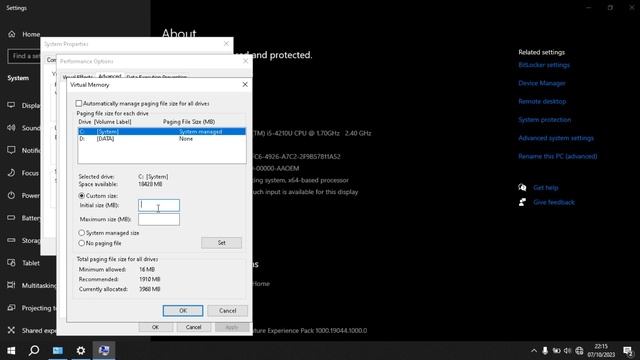Open the network globe tray icon
This screenshot has height=360, width=640.
(x=579, y=351)
